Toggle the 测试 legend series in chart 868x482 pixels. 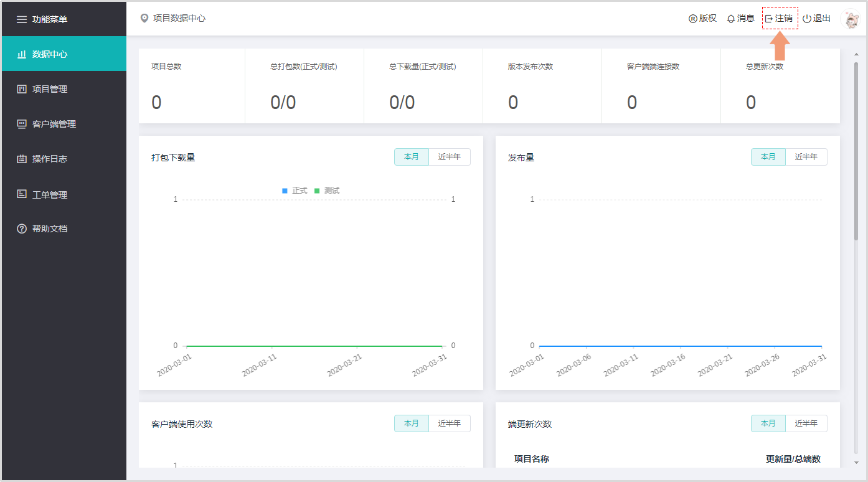pyautogui.click(x=328, y=191)
